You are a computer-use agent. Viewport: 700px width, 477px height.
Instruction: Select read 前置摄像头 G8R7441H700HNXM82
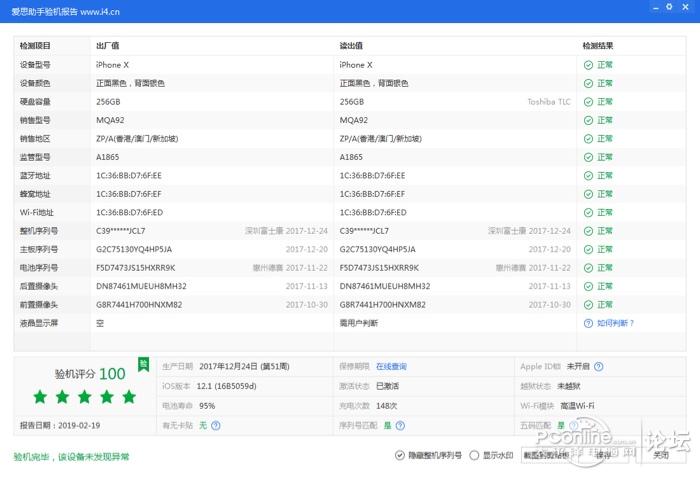click(x=383, y=305)
